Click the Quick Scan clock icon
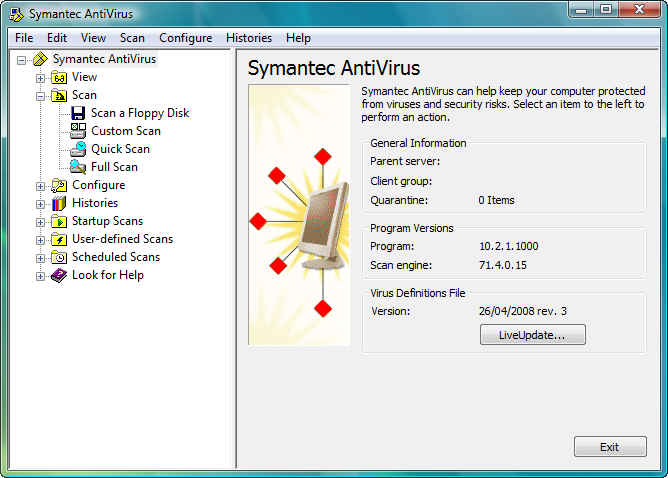Viewport: 668px width, 478px height. (78, 149)
